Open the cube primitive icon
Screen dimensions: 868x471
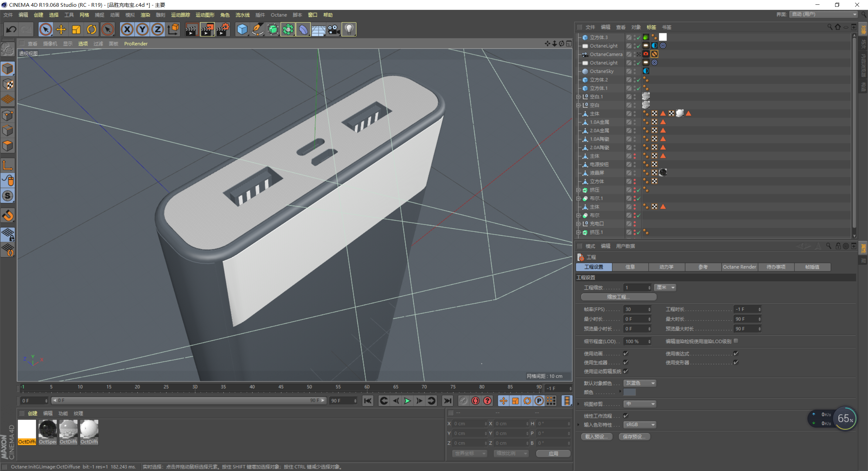pyautogui.click(x=242, y=29)
